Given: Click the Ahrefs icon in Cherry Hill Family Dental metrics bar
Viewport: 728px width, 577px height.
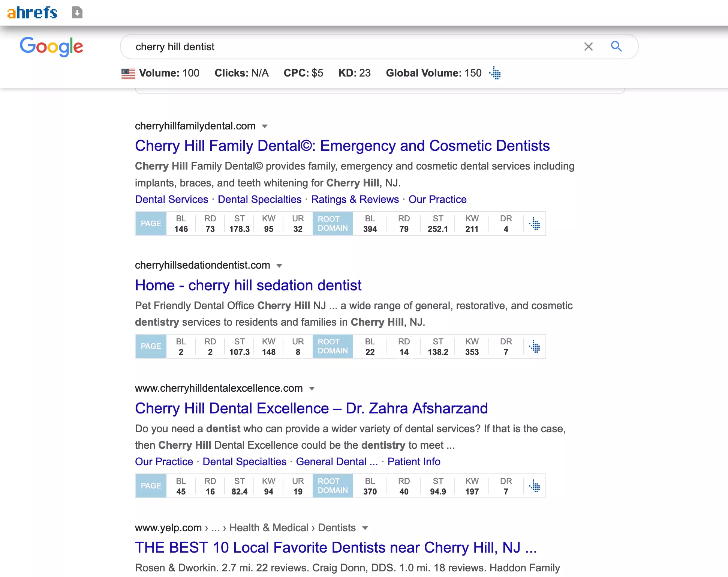Looking at the screenshot, I should pyautogui.click(x=535, y=224).
